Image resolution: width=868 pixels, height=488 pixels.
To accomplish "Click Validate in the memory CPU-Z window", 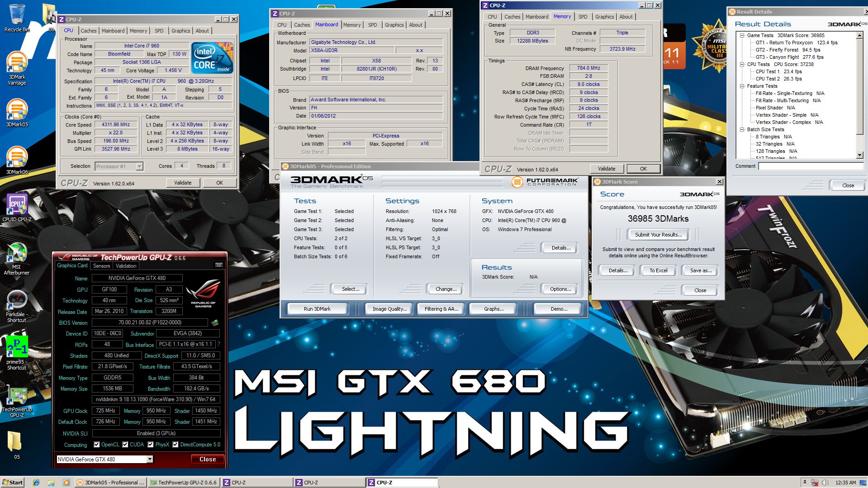I will pyautogui.click(x=607, y=169).
